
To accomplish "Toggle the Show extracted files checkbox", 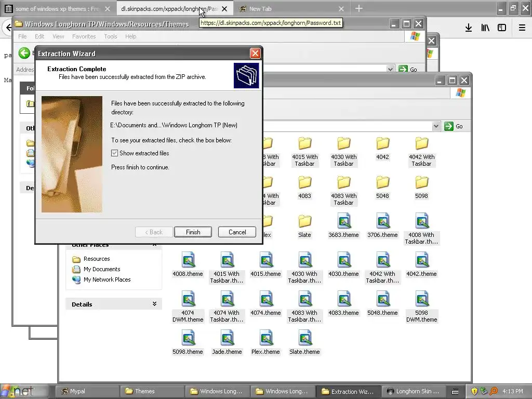I will [115, 153].
